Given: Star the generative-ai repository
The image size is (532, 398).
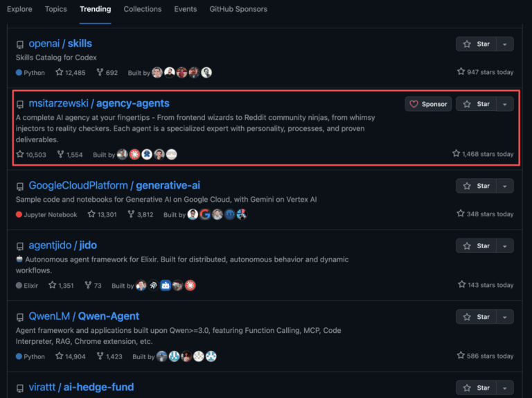Looking at the screenshot, I should coord(477,186).
